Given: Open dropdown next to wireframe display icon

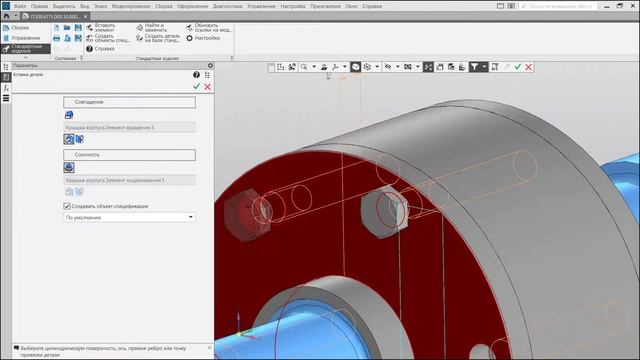Looking at the screenshot, I should [x=377, y=67].
